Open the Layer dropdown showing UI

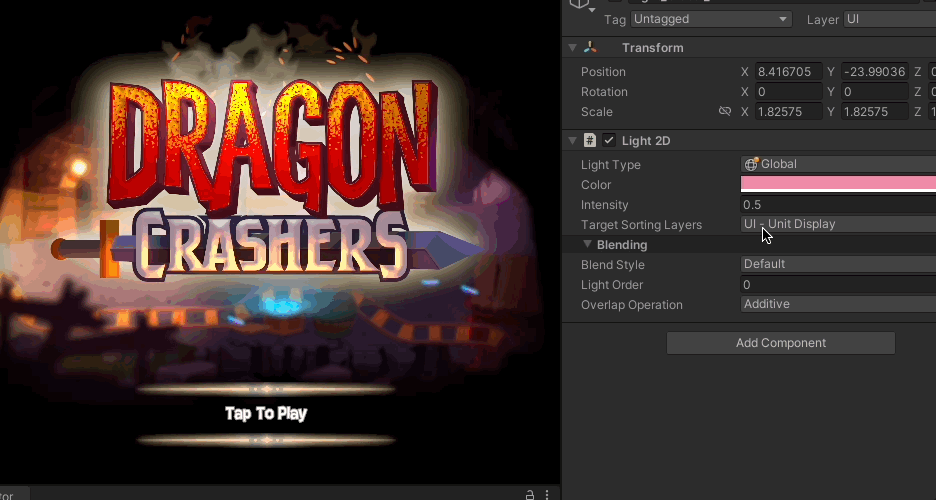pos(889,19)
